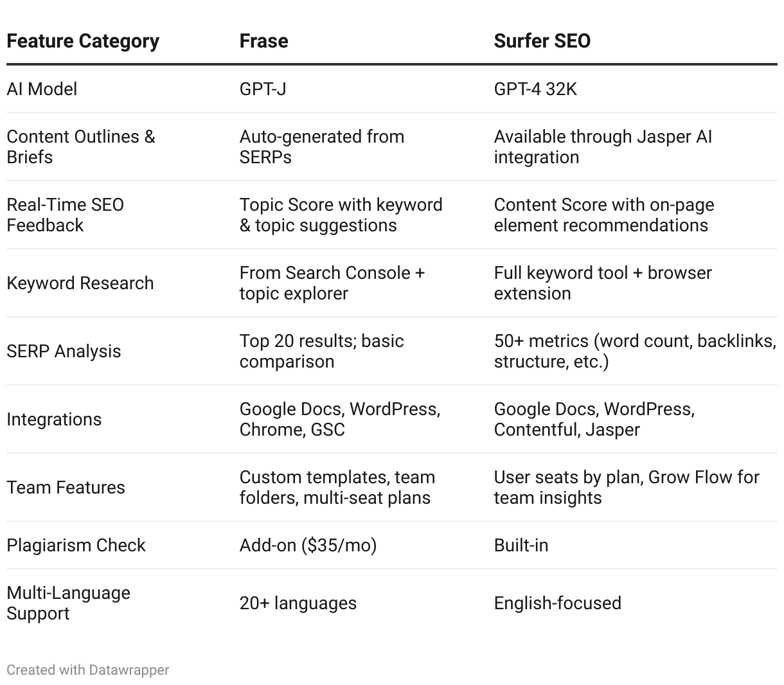The height and width of the screenshot is (685, 784).
Task: Click Topic Score with keyword suggestions cell
Action: (x=341, y=215)
